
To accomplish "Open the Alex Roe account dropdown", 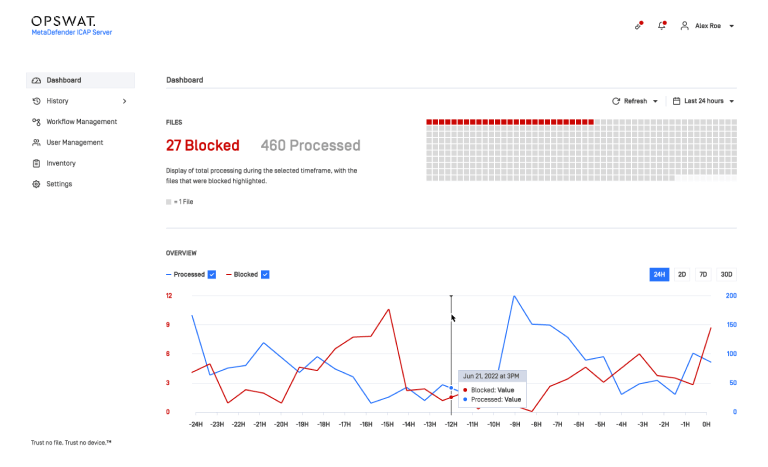I will [x=708, y=25].
